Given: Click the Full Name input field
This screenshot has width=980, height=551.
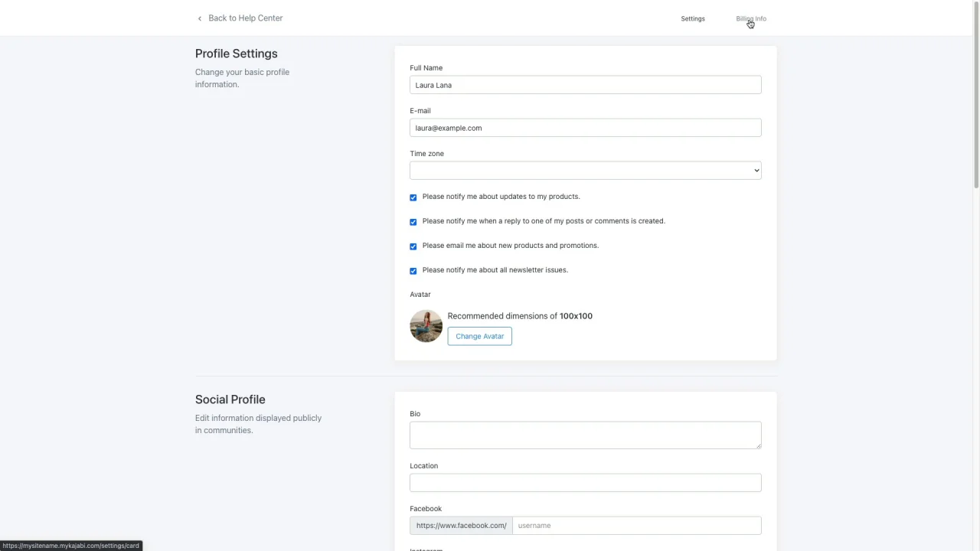Looking at the screenshot, I should click(x=585, y=85).
